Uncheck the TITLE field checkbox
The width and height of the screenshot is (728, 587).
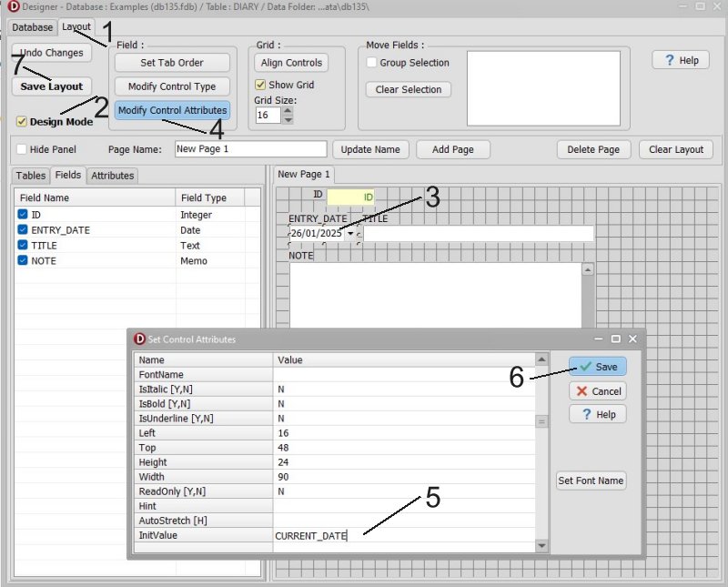tap(22, 245)
